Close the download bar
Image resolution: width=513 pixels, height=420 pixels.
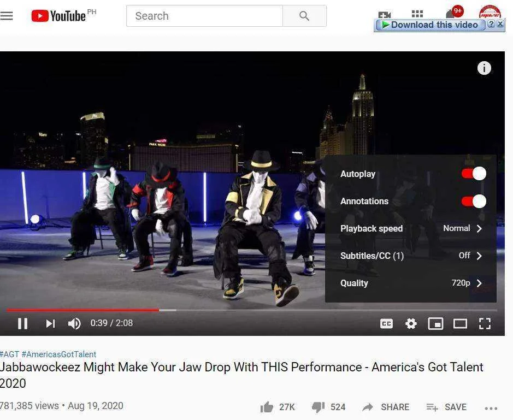[x=500, y=24]
